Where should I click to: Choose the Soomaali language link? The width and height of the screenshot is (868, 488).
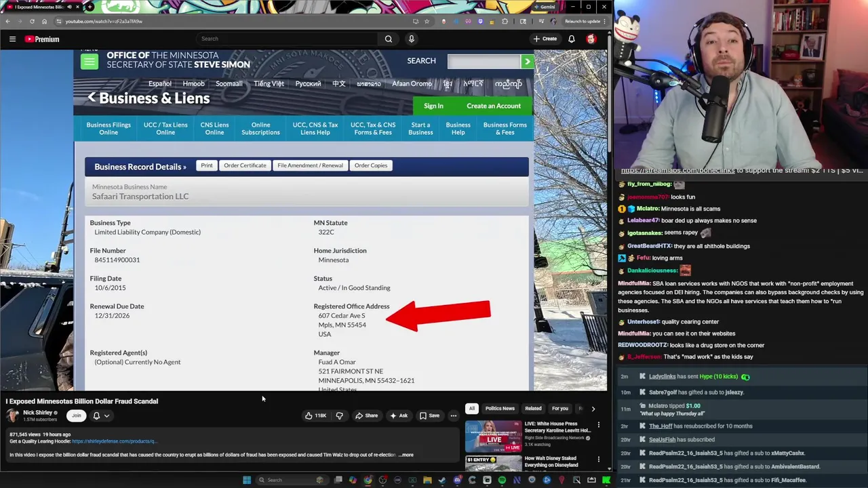coord(229,84)
